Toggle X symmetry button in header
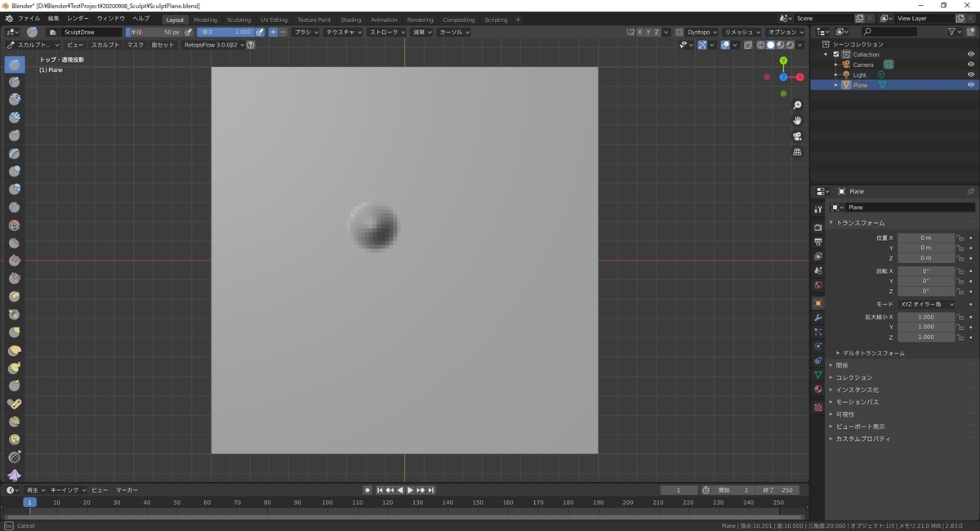The width and height of the screenshot is (980, 531). [640, 32]
